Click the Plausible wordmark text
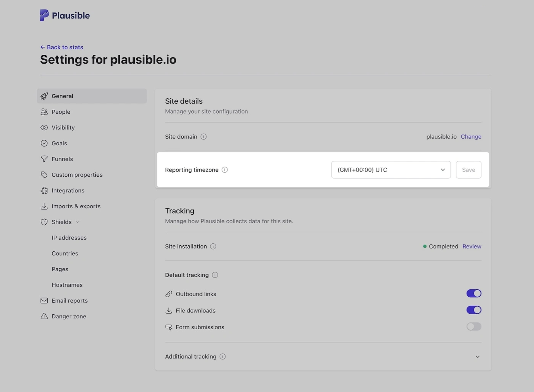Image resolution: width=534 pixels, height=392 pixels. click(x=71, y=16)
